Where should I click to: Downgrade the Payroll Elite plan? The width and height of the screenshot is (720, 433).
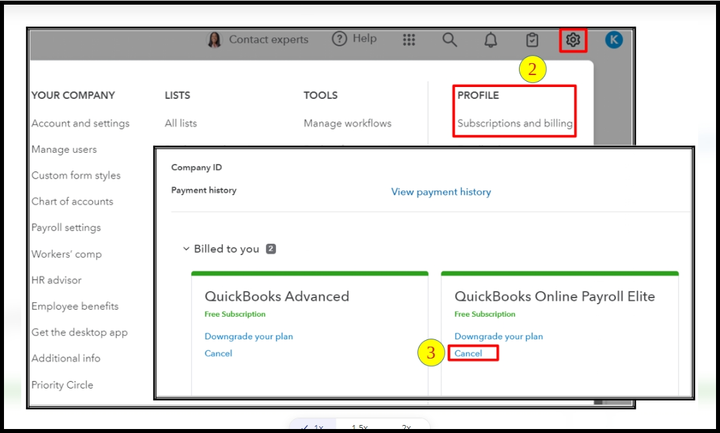tap(498, 337)
